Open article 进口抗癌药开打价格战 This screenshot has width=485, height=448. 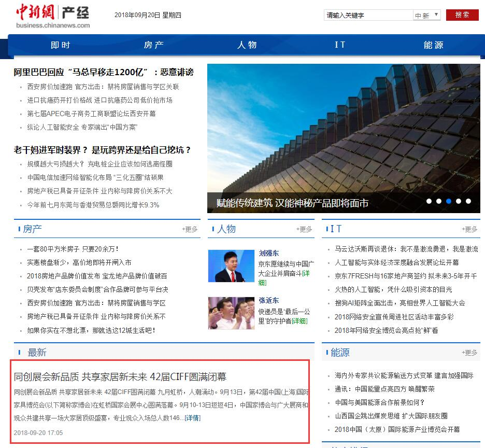click(x=99, y=100)
